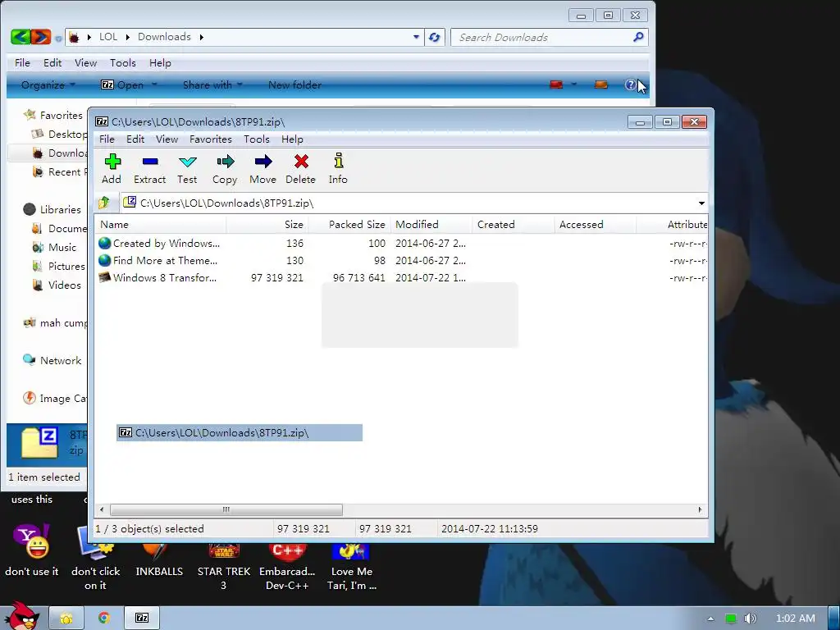
Task: Select Favorites in Explorer navigation pane
Action: pyautogui.click(x=53, y=115)
